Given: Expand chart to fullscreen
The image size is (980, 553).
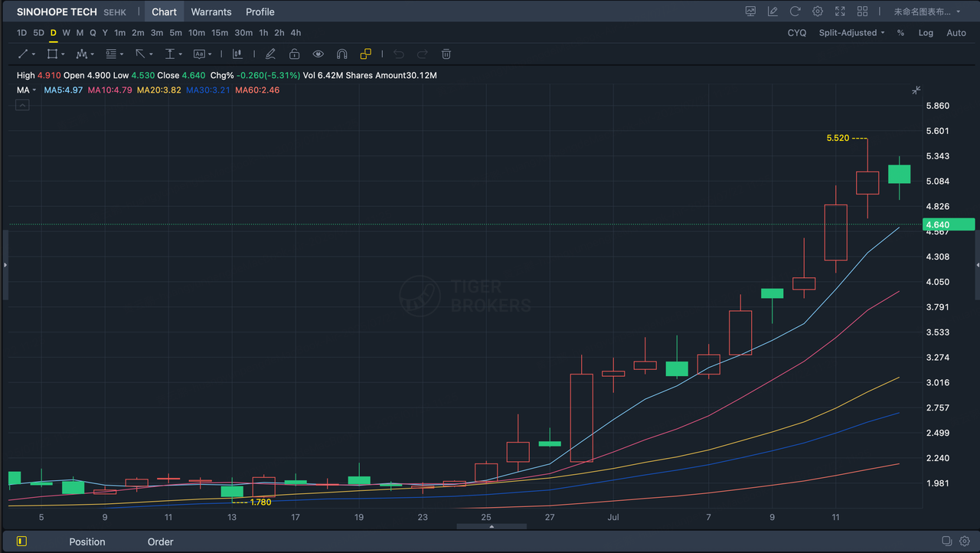Looking at the screenshot, I should click(x=840, y=11).
